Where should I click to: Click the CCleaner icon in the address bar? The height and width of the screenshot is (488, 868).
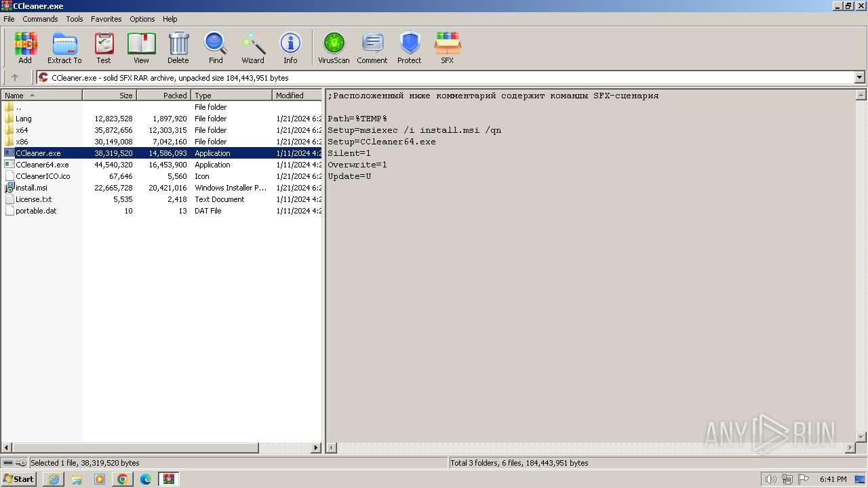coord(43,78)
